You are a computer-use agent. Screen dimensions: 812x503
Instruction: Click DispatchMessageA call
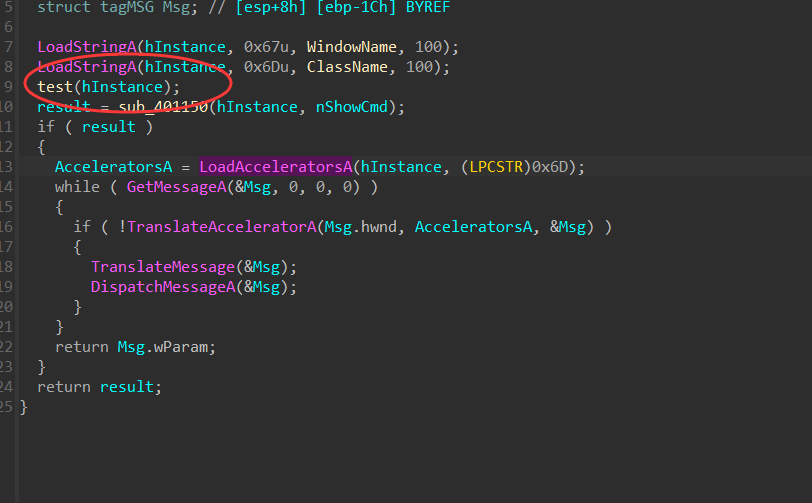163,287
